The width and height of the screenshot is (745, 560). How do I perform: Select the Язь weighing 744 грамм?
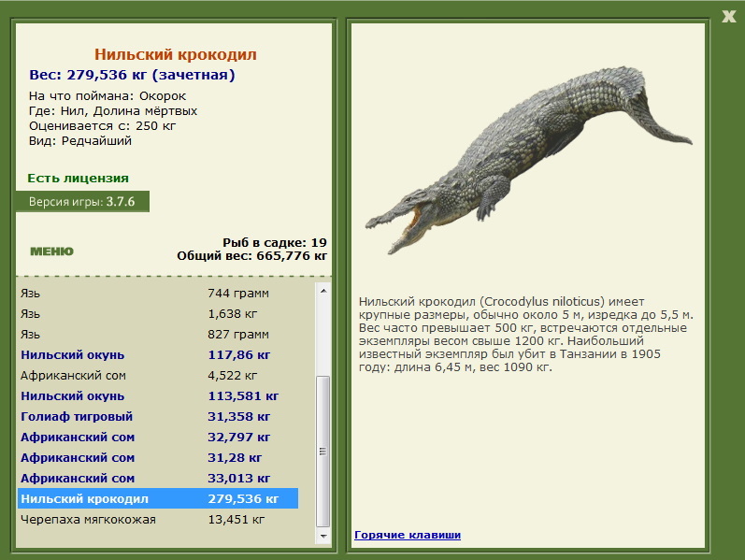pyautogui.click(x=158, y=294)
